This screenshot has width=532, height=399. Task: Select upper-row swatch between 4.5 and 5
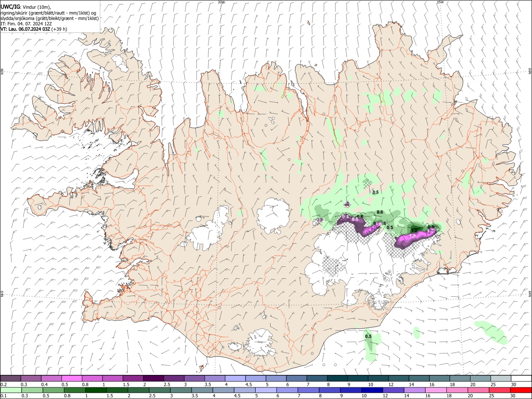coord(255,378)
